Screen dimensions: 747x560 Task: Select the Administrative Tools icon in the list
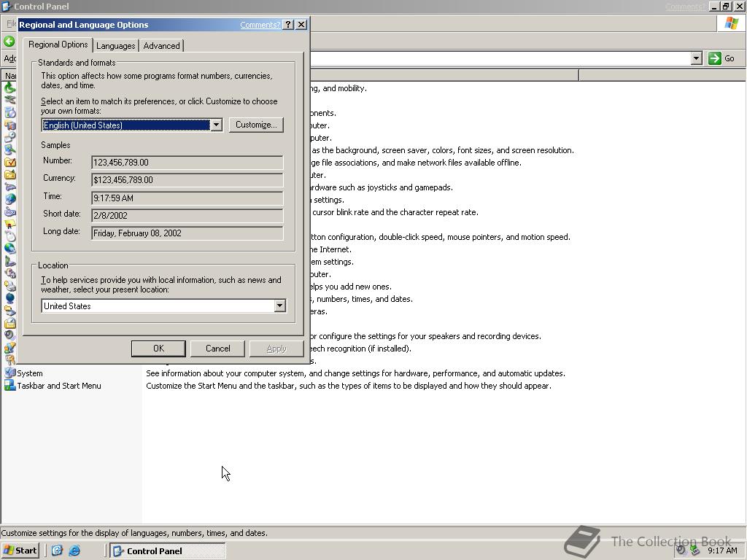click(9, 125)
